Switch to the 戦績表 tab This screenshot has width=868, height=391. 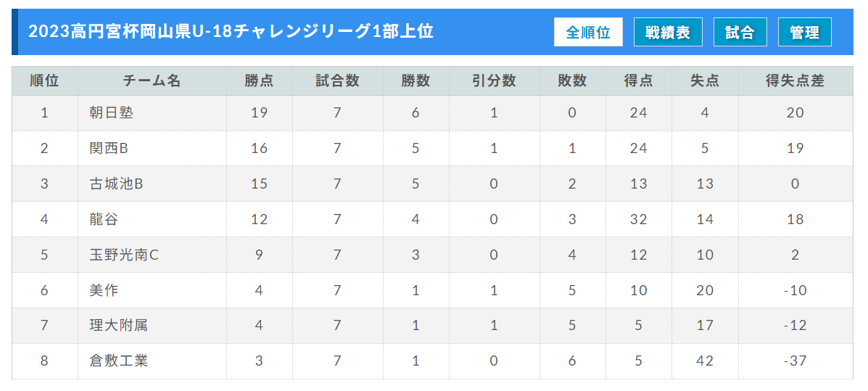(x=668, y=32)
